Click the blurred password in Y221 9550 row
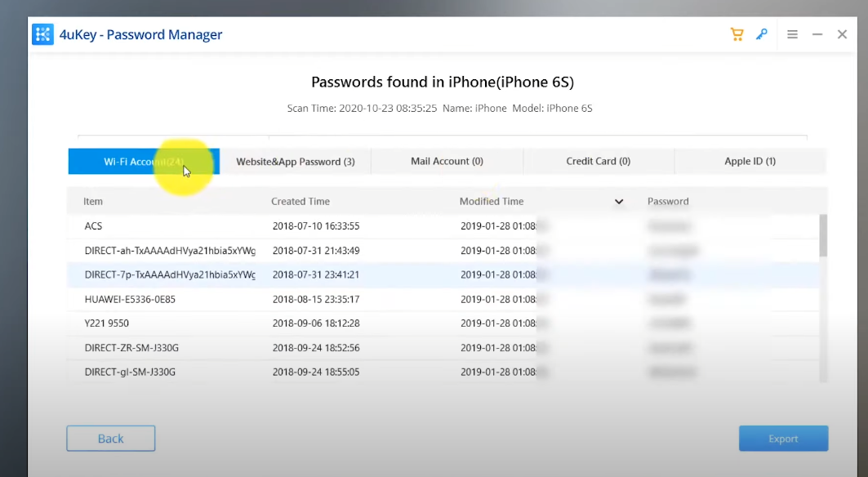 670,323
